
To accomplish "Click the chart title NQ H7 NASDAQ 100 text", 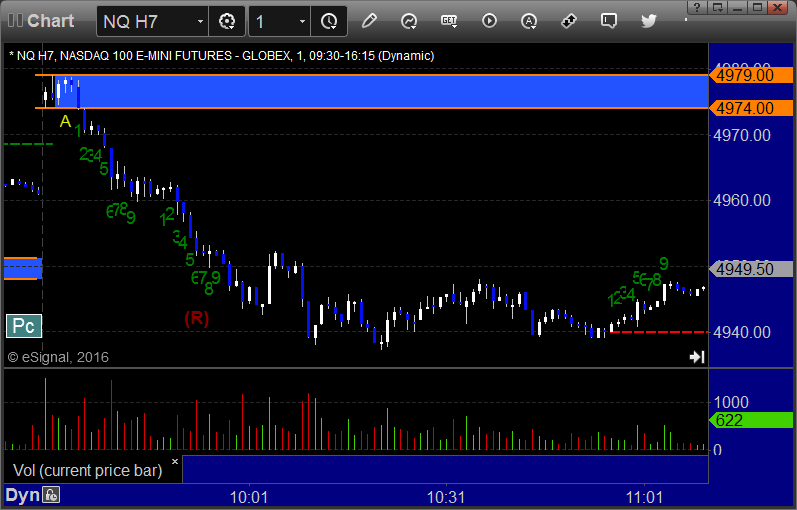I will [x=222, y=55].
